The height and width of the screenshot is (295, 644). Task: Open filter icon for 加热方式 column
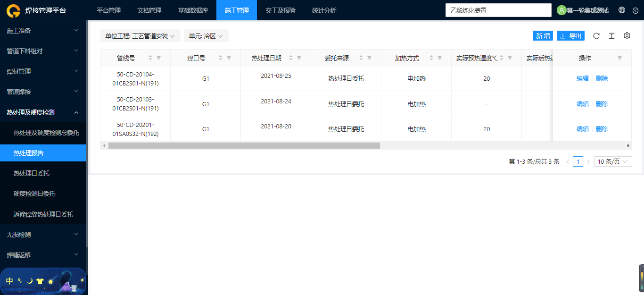click(439, 58)
